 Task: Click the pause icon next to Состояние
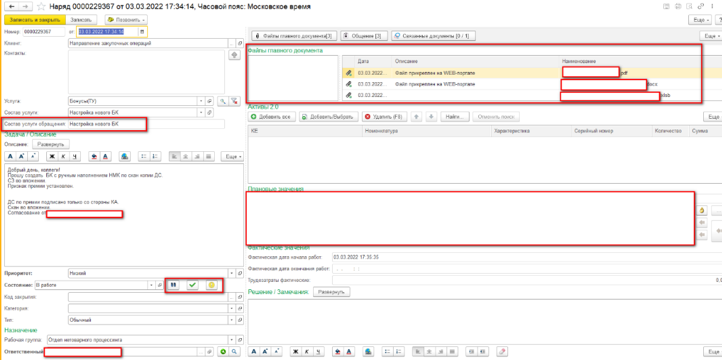(174, 285)
